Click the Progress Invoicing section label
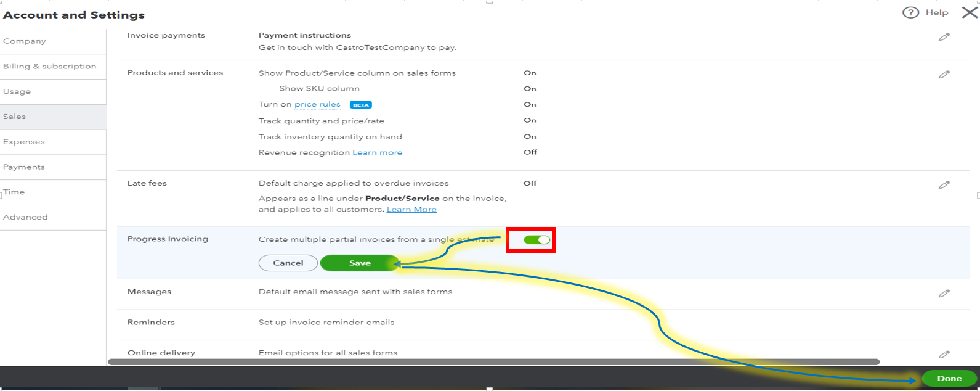980x391 pixels. tap(168, 239)
